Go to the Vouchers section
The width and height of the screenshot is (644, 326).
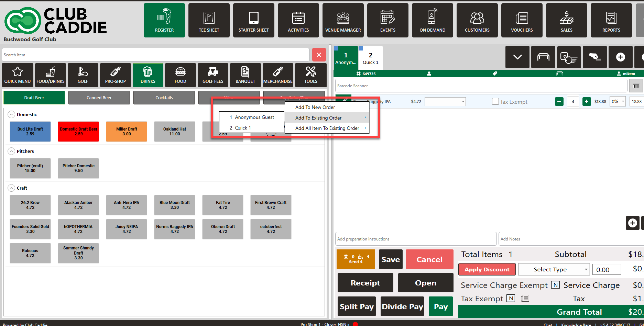(x=522, y=20)
